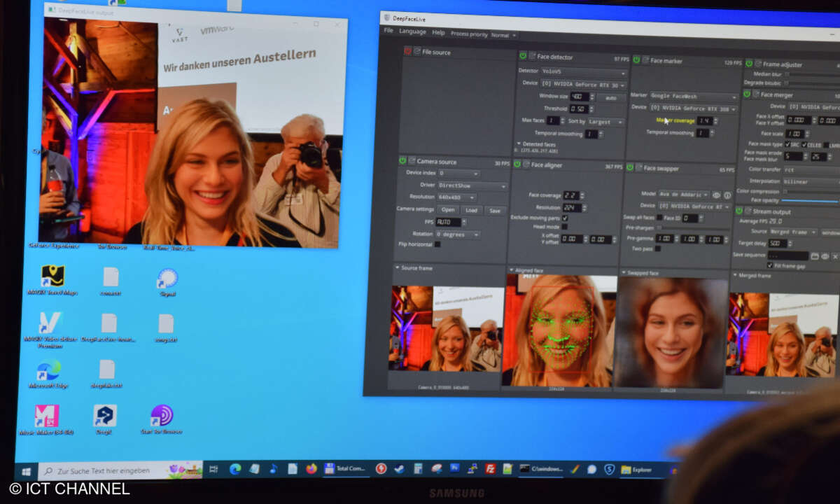Screen dimensions: 840x504
Task: Open the Signal desktop shortcut
Action: tap(167, 282)
